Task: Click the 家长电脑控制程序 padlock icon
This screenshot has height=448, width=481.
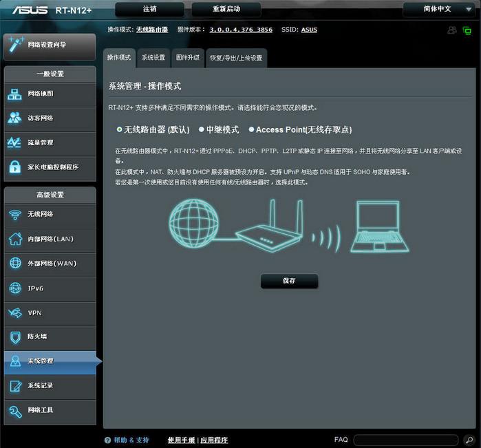Action: (14, 167)
